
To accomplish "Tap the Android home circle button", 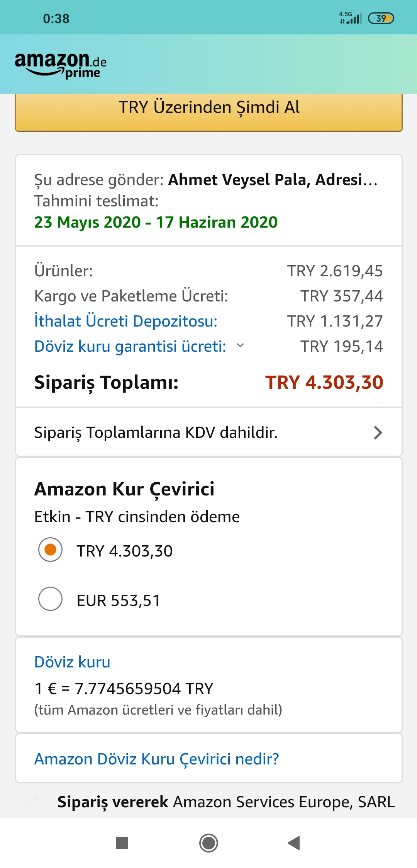I will pyautogui.click(x=208, y=843).
